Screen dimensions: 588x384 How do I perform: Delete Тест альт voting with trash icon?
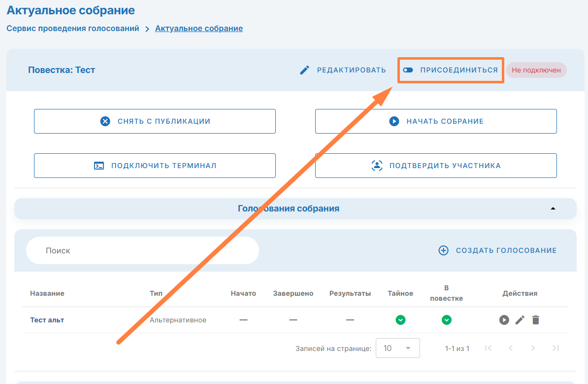click(x=536, y=320)
